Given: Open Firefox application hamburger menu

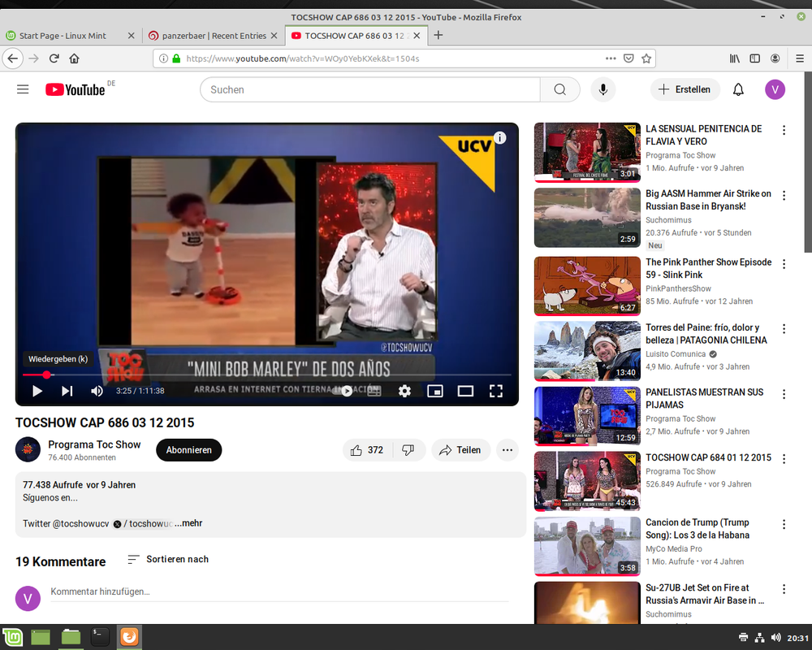Looking at the screenshot, I should (x=800, y=58).
